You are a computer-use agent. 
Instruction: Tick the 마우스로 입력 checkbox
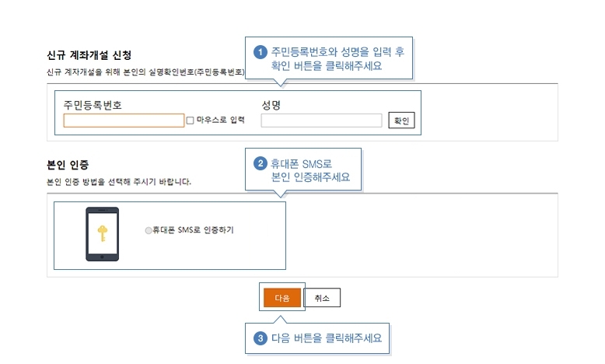click(x=190, y=121)
